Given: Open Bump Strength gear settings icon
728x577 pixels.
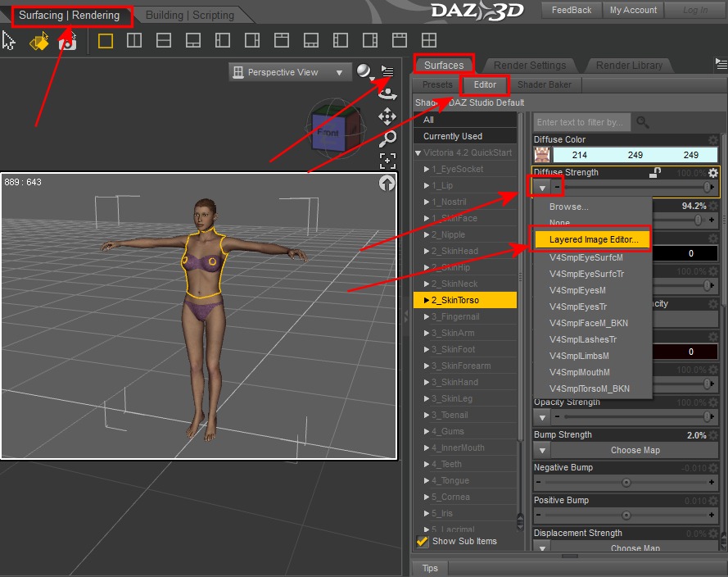Looking at the screenshot, I should (713, 435).
